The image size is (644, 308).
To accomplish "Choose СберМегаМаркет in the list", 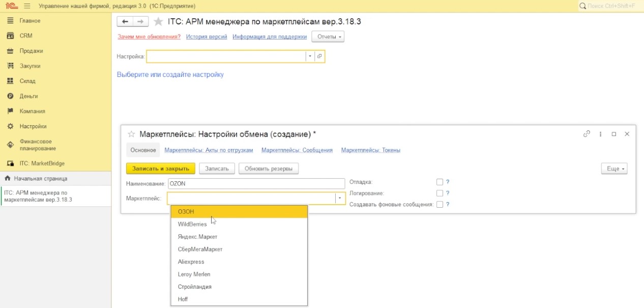I will 239,249.
